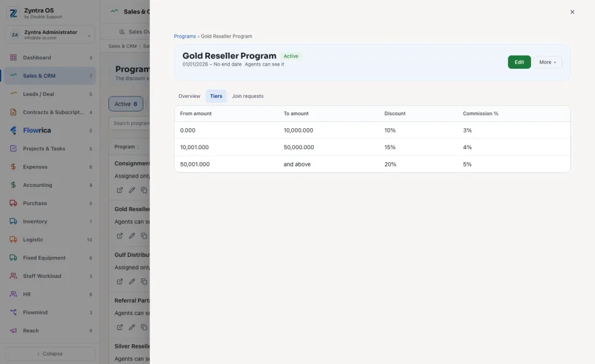This screenshot has width=595, height=364.
Task: Click To amount column header
Action: [296, 113]
